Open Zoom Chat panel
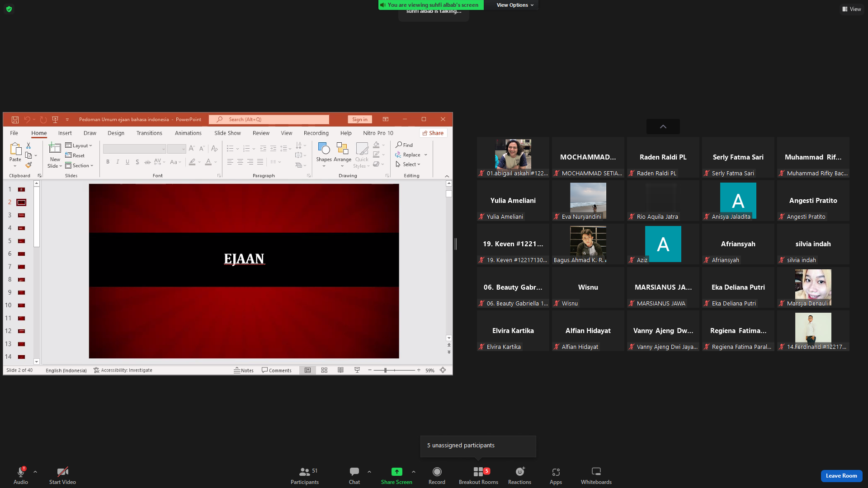Image resolution: width=868 pixels, height=488 pixels. click(x=354, y=476)
